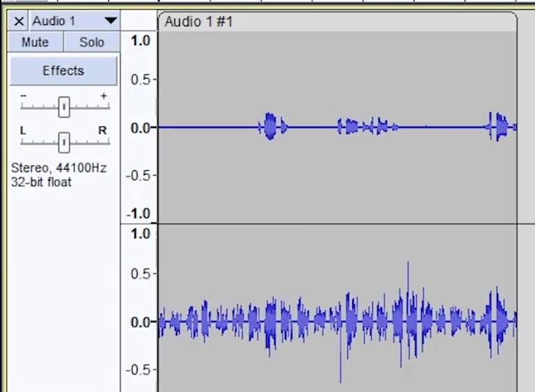Open the Audio 1 track name dropdown
Screen dimensions: 535x392
click(110, 21)
